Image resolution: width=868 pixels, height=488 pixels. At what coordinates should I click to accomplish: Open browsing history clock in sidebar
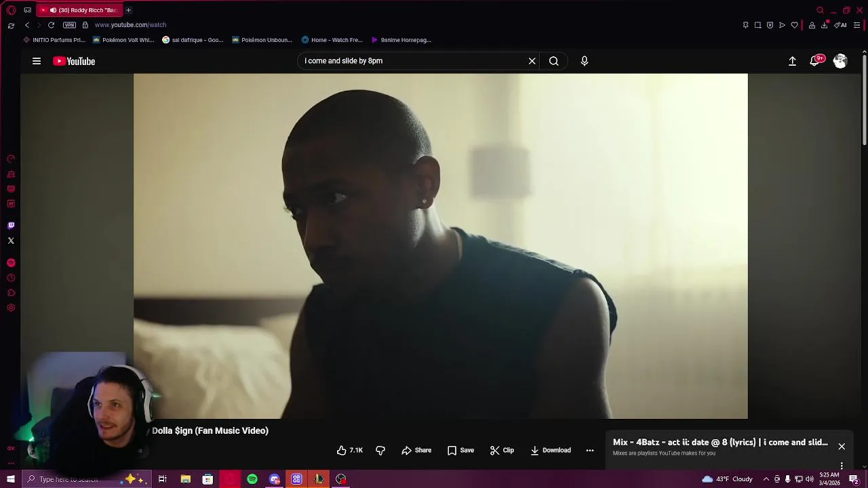click(11, 278)
